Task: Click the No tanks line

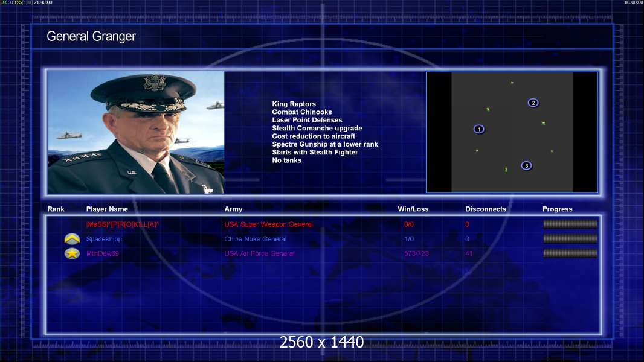Action: (x=287, y=160)
